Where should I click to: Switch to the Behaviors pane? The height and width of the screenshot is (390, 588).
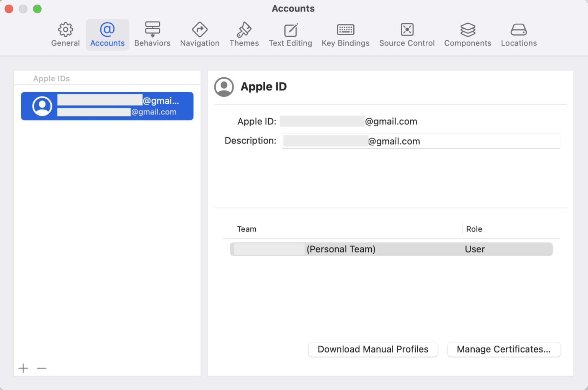point(152,34)
